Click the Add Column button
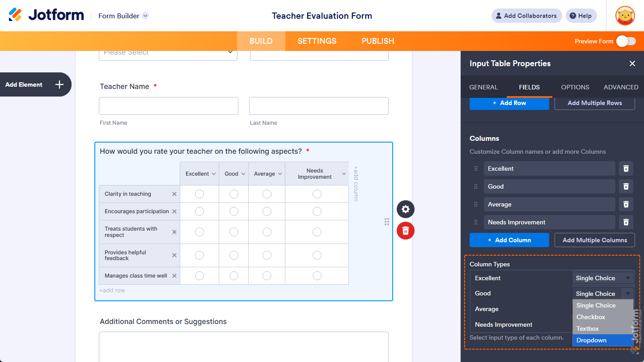Image resolution: width=644 pixels, height=362 pixels. [509, 240]
